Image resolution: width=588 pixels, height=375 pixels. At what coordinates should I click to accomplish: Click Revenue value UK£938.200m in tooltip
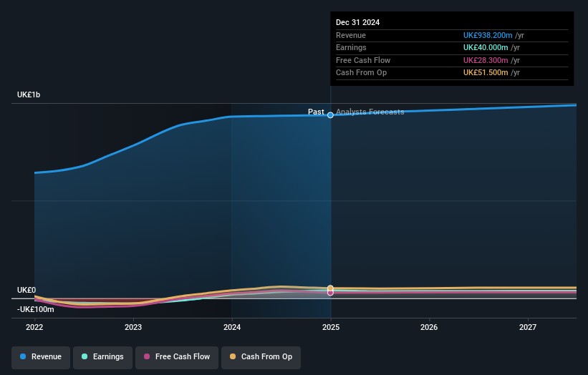[x=488, y=35]
